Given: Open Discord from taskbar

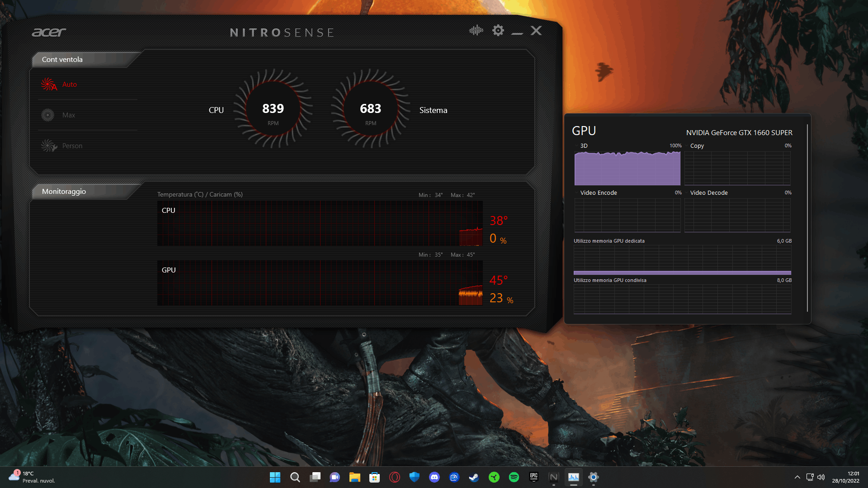Looking at the screenshot, I should coord(434,477).
